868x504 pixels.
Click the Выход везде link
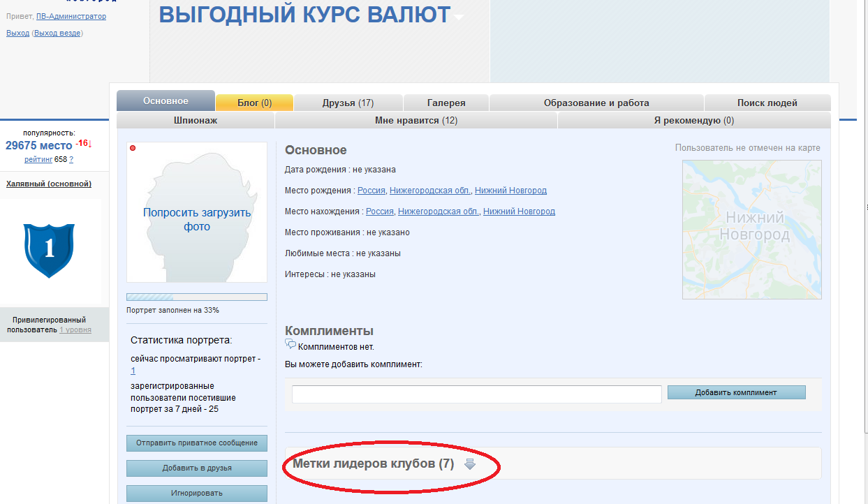(x=57, y=33)
